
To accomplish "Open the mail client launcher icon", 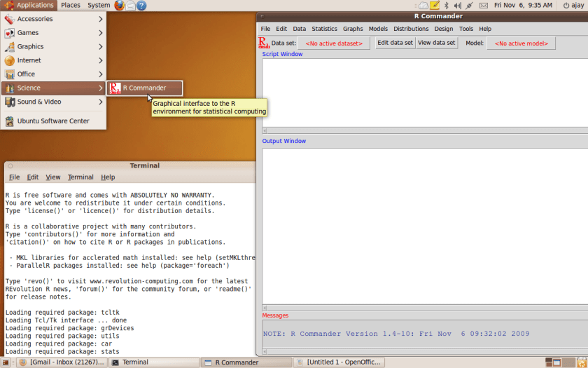I will click(x=130, y=6).
